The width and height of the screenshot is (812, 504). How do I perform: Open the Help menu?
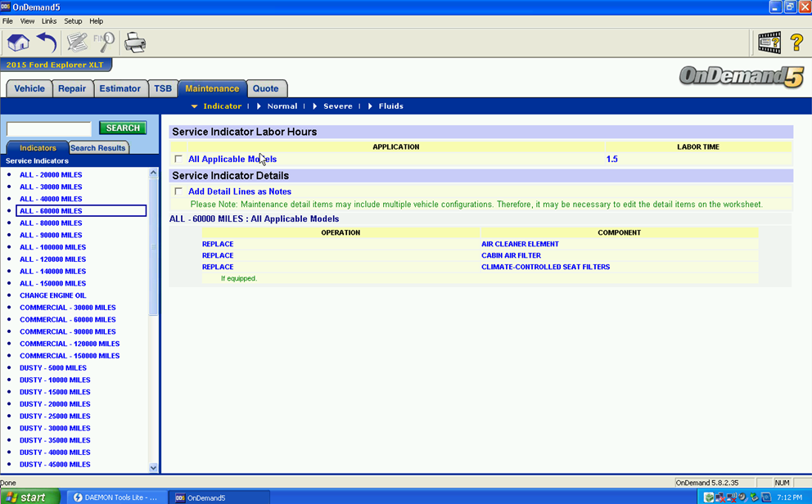96,21
